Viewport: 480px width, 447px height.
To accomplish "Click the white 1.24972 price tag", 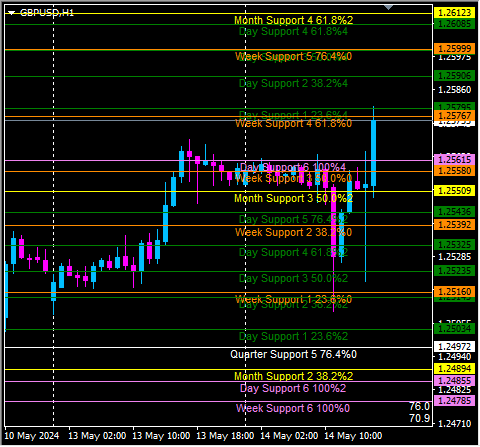I will tap(455, 347).
